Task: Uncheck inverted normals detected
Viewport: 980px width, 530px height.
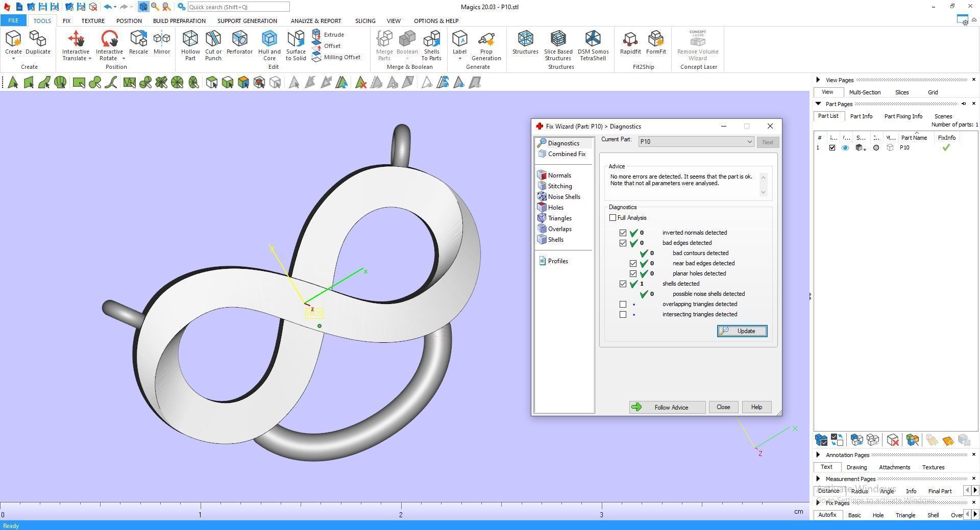Action: pyautogui.click(x=623, y=233)
